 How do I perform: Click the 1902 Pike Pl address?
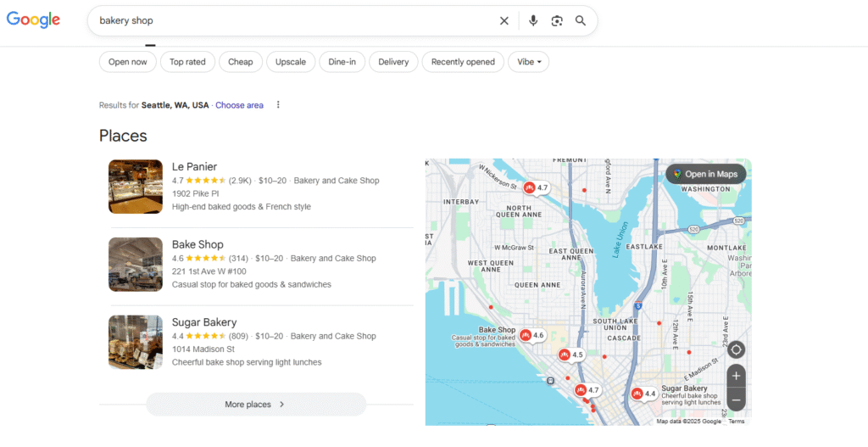pyautogui.click(x=196, y=194)
